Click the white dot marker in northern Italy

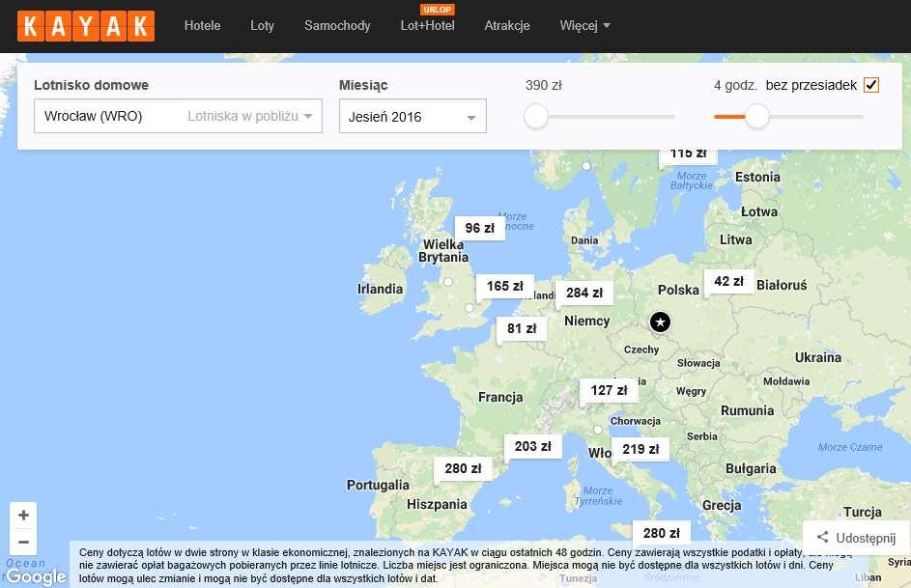(x=598, y=430)
